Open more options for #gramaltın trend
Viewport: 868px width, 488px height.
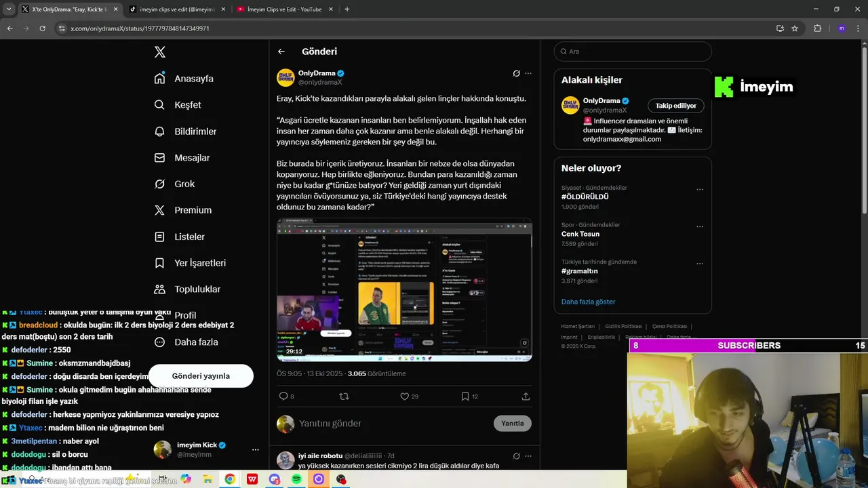click(x=700, y=264)
